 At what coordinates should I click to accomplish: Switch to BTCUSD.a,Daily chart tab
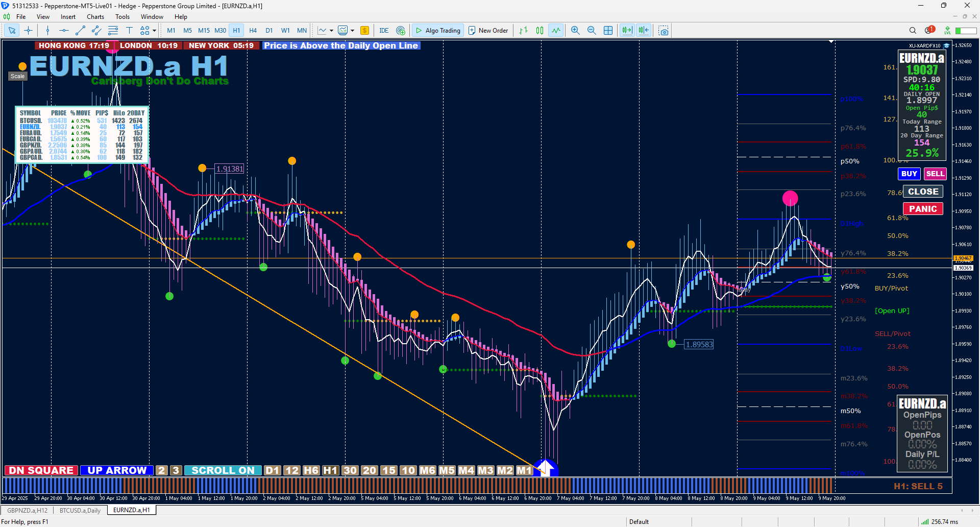coord(80,510)
